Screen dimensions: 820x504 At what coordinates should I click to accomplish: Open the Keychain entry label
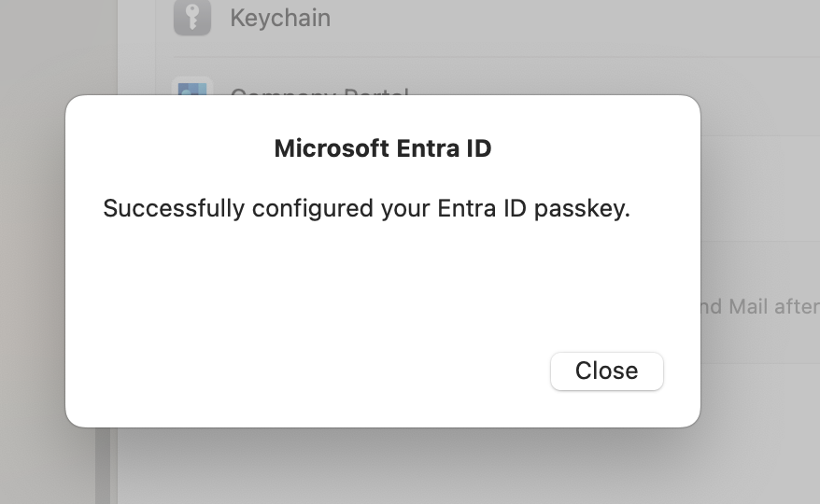tap(280, 18)
